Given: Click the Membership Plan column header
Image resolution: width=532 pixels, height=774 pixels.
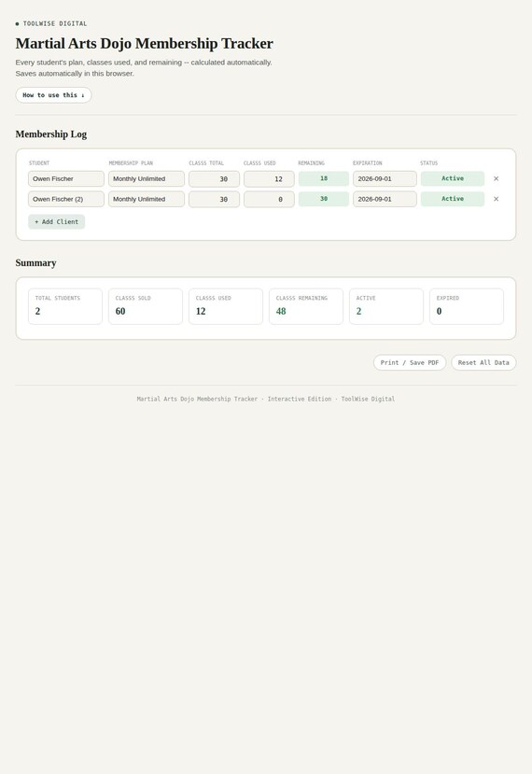Looking at the screenshot, I should click(x=131, y=162).
